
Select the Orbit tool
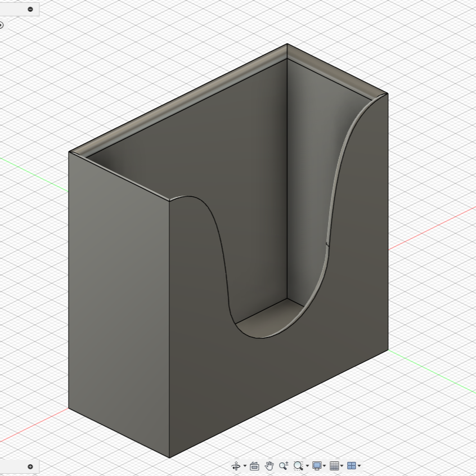click(x=236, y=466)
